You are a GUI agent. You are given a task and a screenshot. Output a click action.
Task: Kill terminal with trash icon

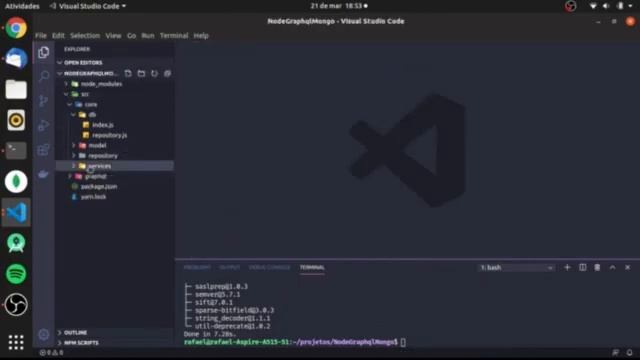pos(597,267)
